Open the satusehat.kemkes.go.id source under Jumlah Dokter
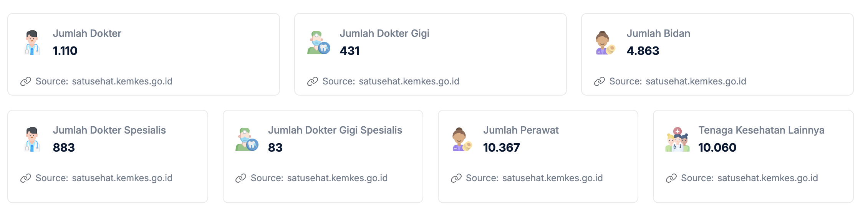The height and width of the screenshot is (205, 868). (122, 81)
